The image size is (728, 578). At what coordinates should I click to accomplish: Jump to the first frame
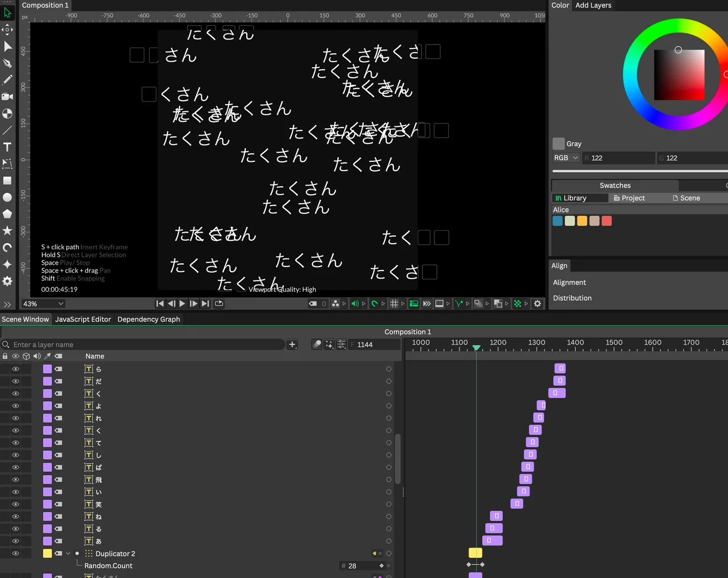tap(160, 303)
